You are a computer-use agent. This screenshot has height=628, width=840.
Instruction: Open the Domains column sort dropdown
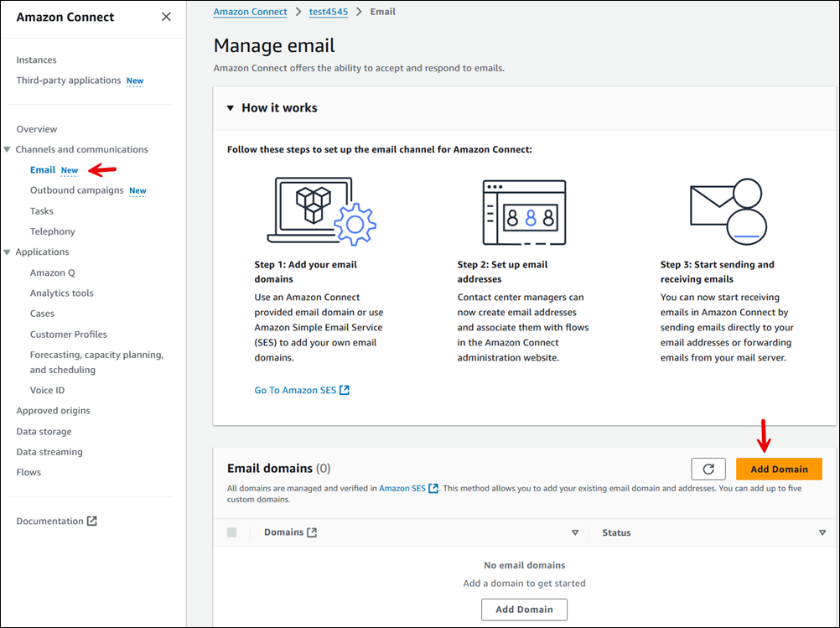[575, 532]
